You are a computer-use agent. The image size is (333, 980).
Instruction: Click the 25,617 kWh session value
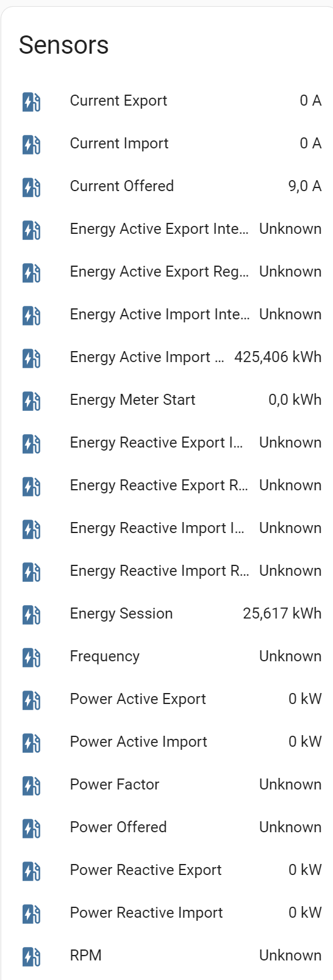282,614
